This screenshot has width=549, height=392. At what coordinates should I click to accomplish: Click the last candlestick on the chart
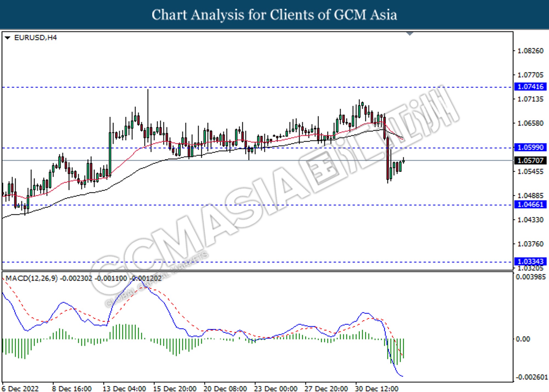[x=404, y=160]
